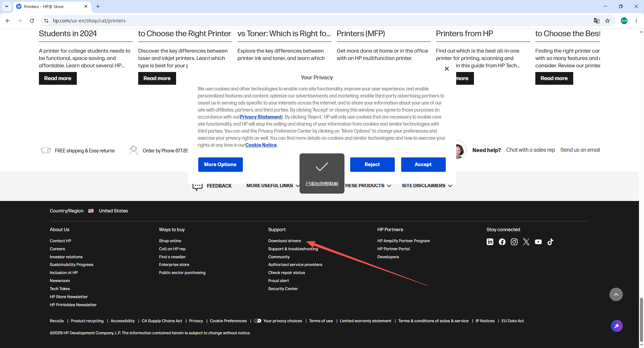Viewport: 644px width, 348px height.
Task: Open Cookie Preferences footer link
Action: [228, 321]
